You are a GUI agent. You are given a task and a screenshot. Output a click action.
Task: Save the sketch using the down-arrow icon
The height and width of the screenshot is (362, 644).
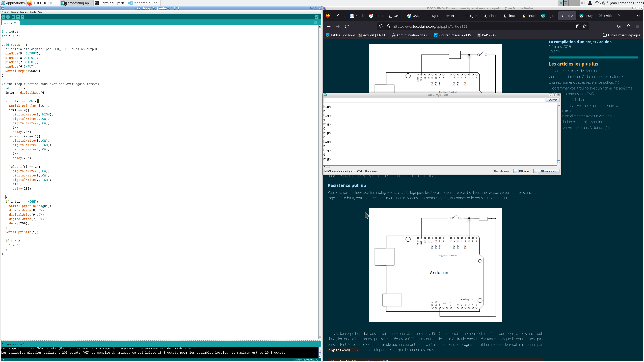point(22,17)
